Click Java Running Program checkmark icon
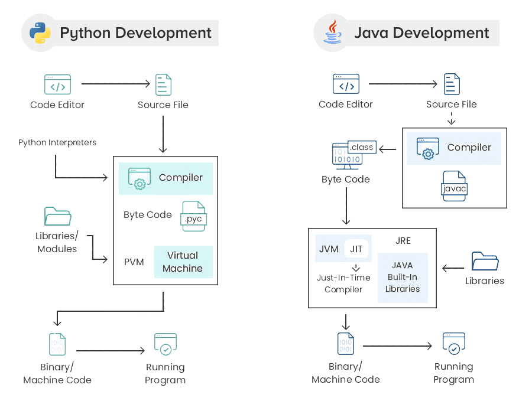532x401 pixels. pyautogui.click(x=454, y=343)
